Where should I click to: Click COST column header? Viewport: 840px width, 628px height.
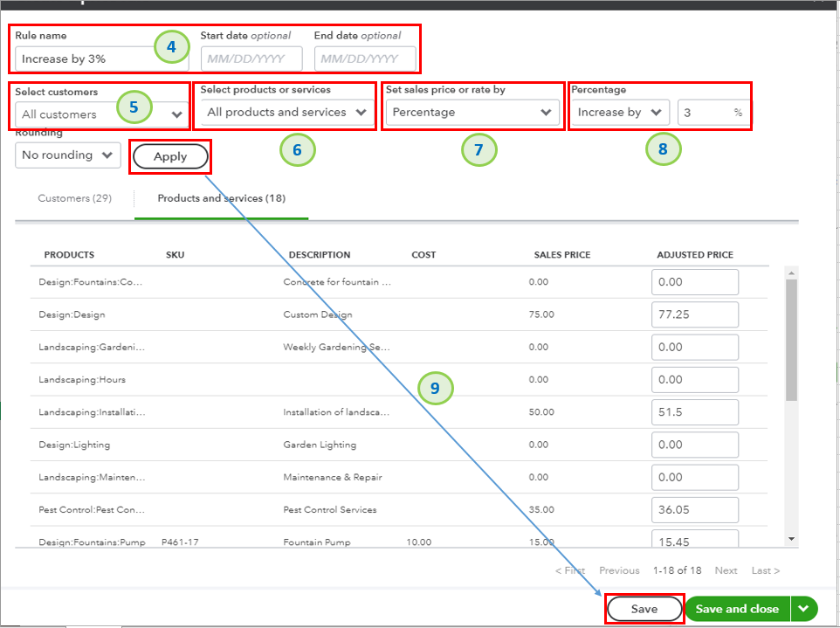tap(423, 255)
